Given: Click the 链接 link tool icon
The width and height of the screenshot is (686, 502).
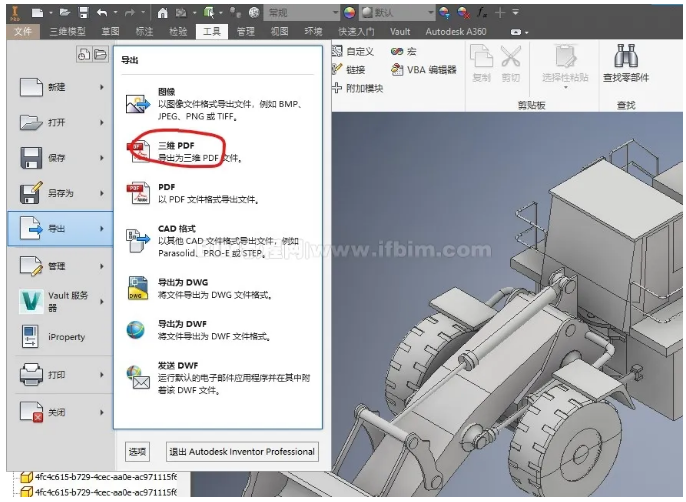Looking at the screenshot, I should point(337,69).
